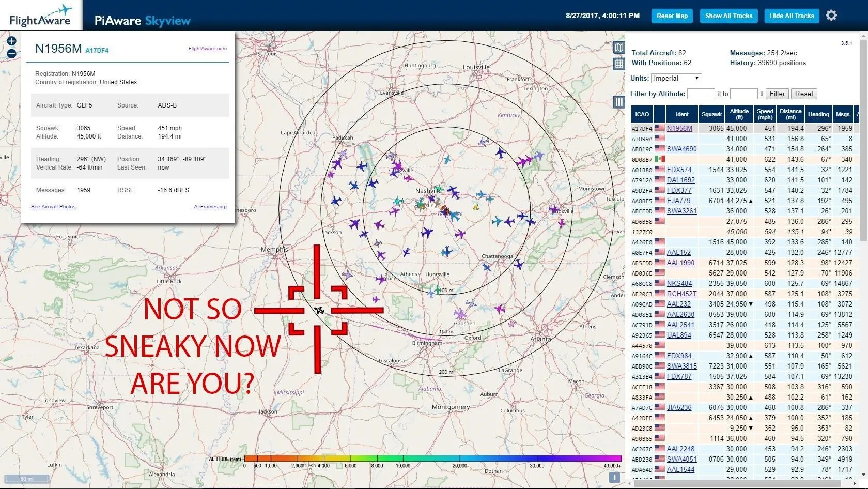Screen dimensions: 868x489
Task: Sort table by Ident column
Action: click(x=682, y=114)
